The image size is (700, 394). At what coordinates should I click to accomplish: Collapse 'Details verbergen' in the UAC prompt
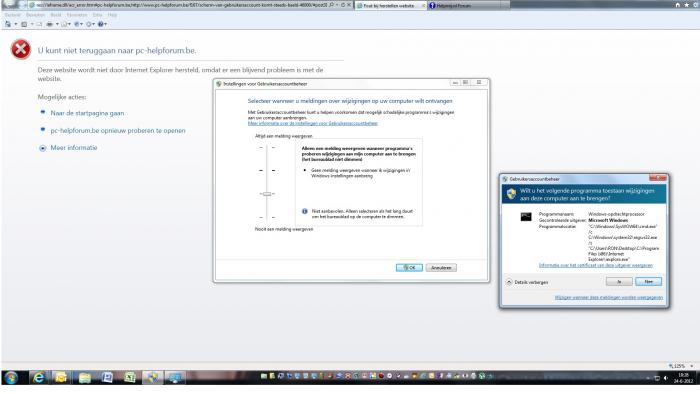tap(527, 282)
